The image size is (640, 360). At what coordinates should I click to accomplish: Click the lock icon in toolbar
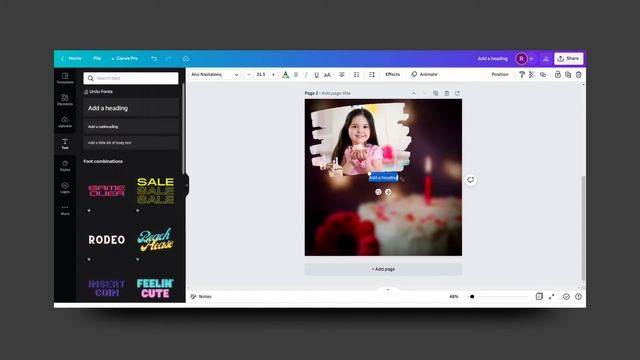point(558,74)
